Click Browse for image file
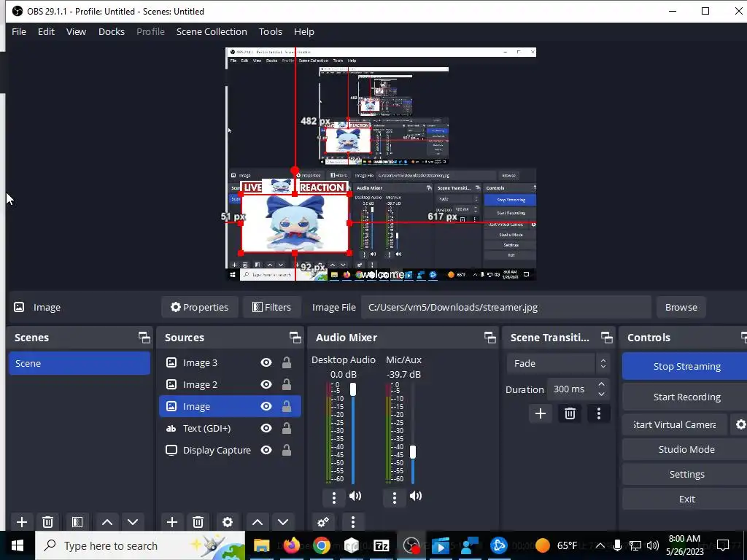This screenshot has width=747, height=560. coord(681,307)
